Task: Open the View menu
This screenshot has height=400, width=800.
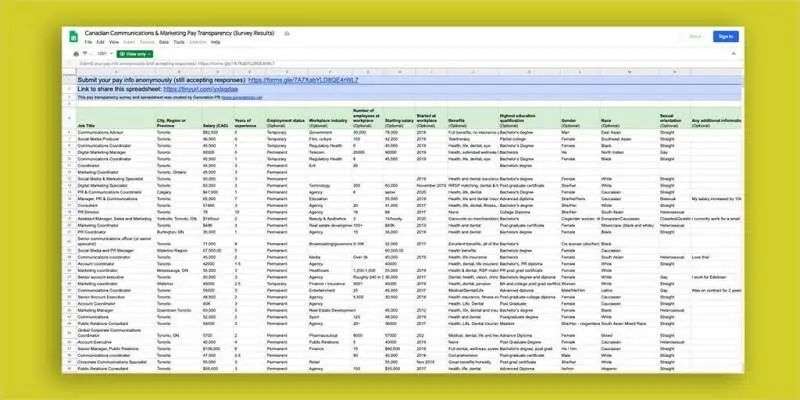Action: click(x=114, y=42)
